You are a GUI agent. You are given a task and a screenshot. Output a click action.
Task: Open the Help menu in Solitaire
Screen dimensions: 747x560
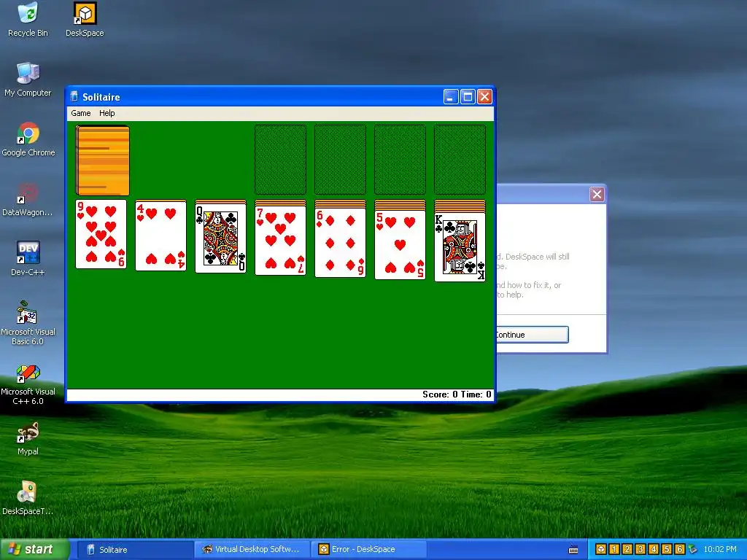(107, 113)
